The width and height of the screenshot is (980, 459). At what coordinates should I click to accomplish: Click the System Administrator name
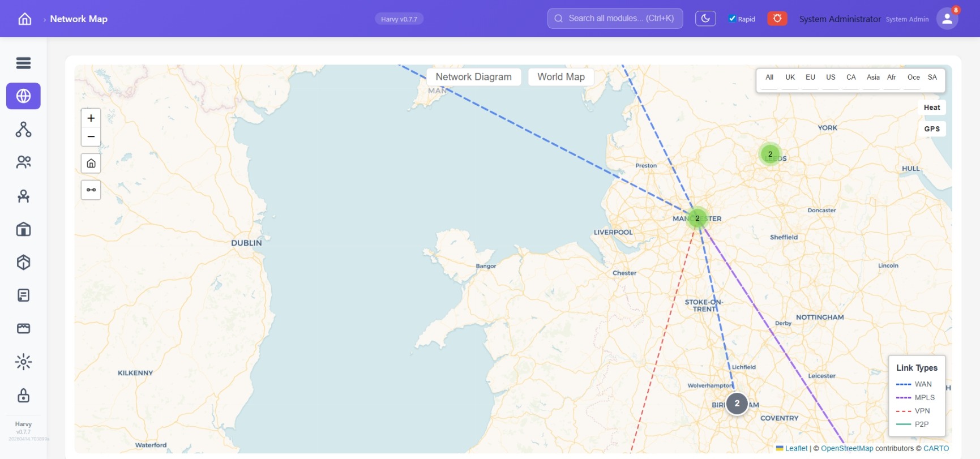click(840, 19)
